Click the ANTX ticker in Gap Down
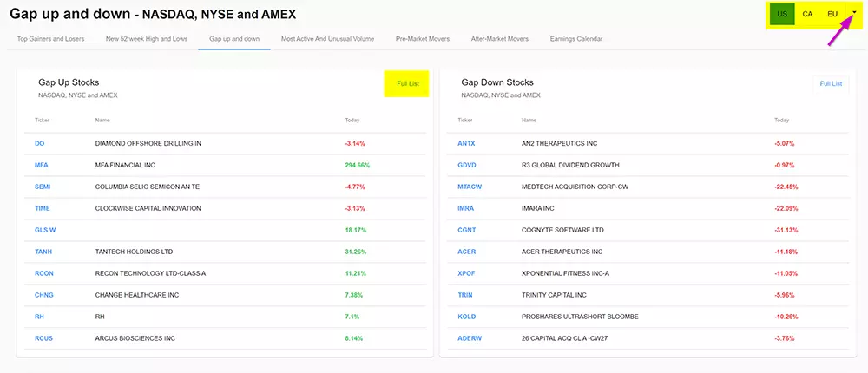868x373 pixels. tap(466, 143)
